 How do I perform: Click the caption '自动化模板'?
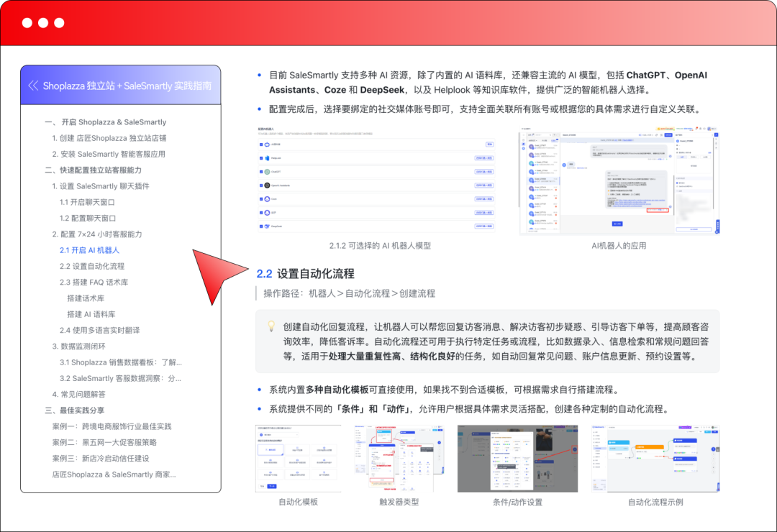click(x=299, y=503)
